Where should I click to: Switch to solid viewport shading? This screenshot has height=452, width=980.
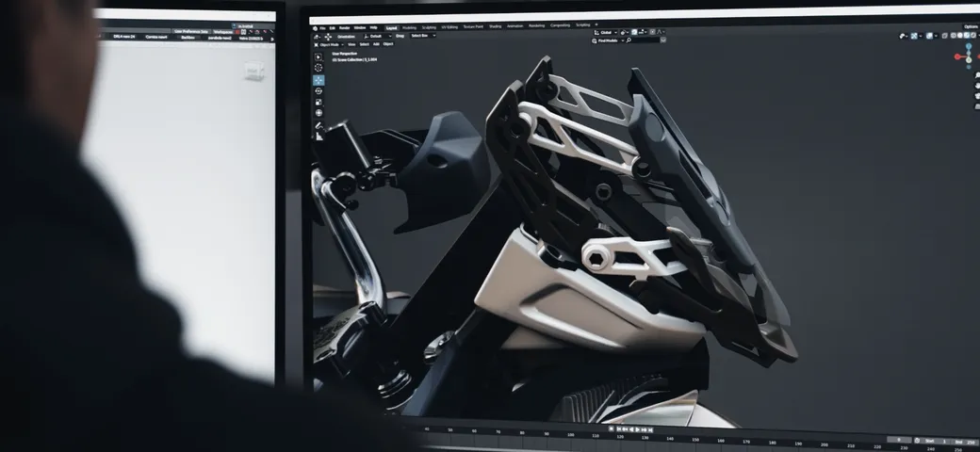point(960,36)
